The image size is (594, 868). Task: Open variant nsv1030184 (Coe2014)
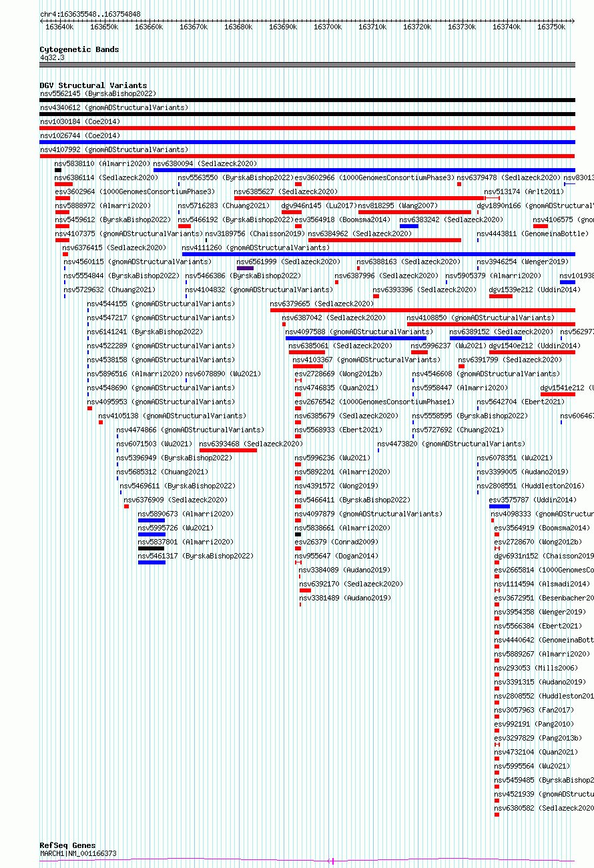pos(79,121)
